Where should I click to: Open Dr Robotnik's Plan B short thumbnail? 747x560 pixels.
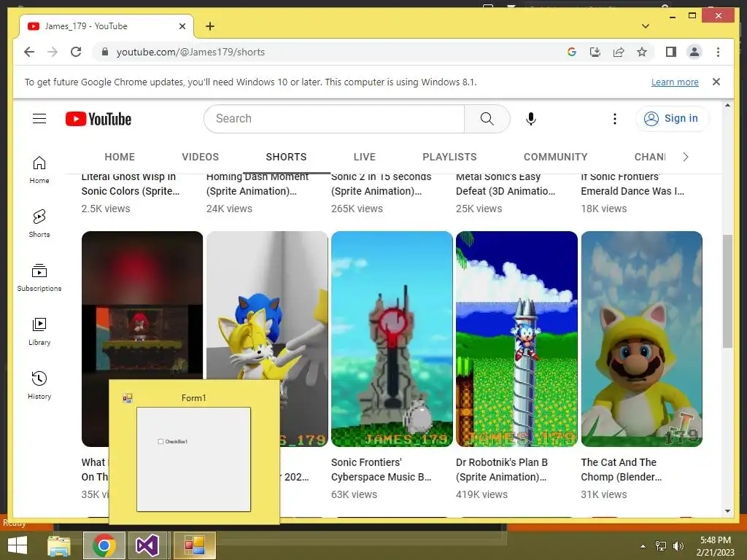516,339
